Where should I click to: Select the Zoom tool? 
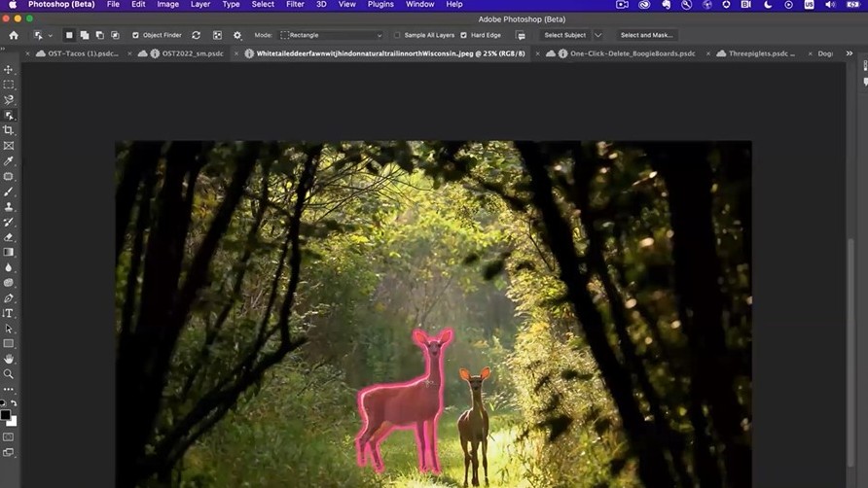9,374
